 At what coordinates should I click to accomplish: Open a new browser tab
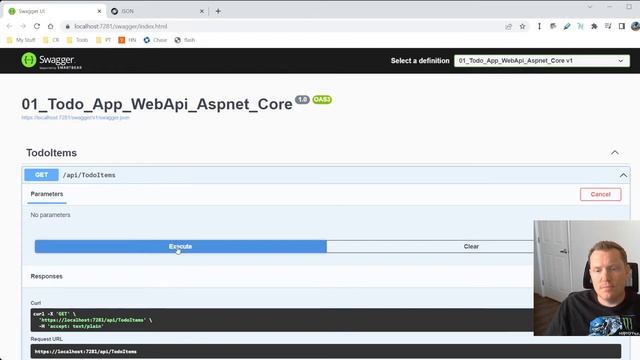coord(218,11)
